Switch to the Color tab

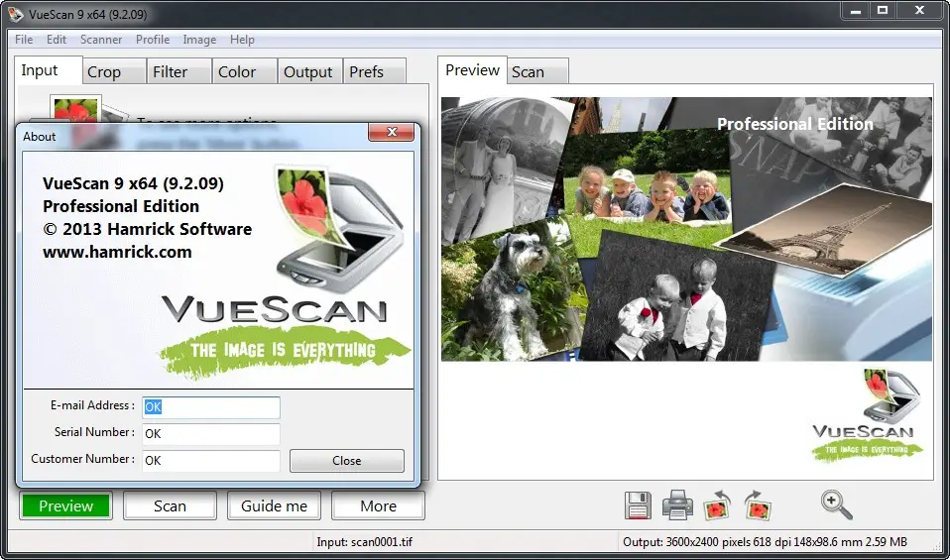[x=245, y=71]
